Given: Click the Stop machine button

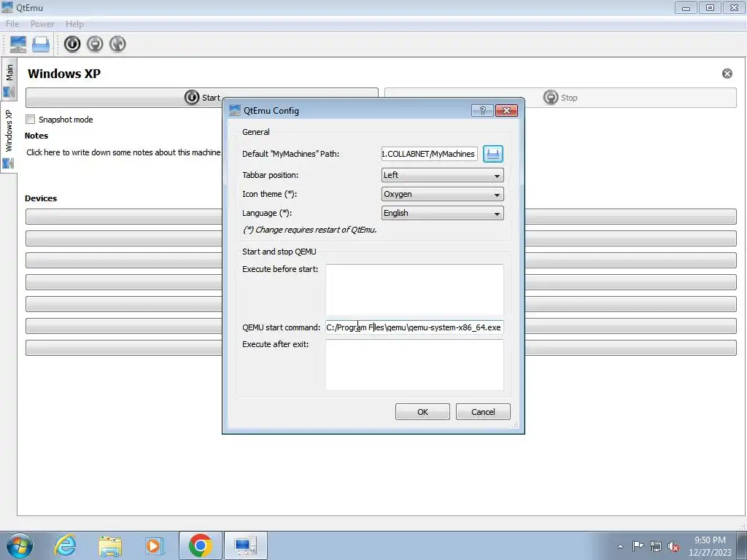Looking at the screenshot, I should click(x=560, y=98).
